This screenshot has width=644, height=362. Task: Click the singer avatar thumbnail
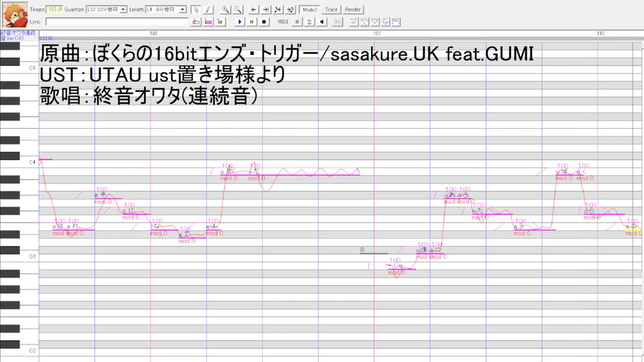(15, 14)
